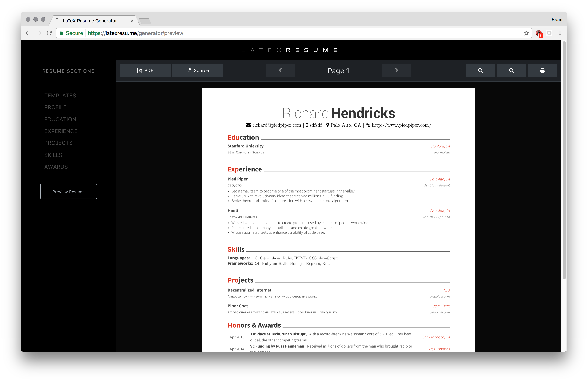
Task: View LaTeX Source button
Action: point(198,70)
